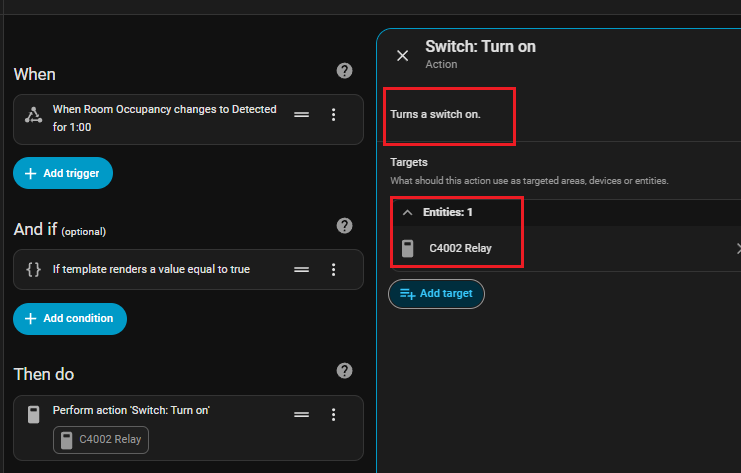Image resolution: width=741 pixels, height=473 pixels.
Task: Select the C4002 Relay entity in Targets
Action: pyautogui.click(x=460, y=248)
